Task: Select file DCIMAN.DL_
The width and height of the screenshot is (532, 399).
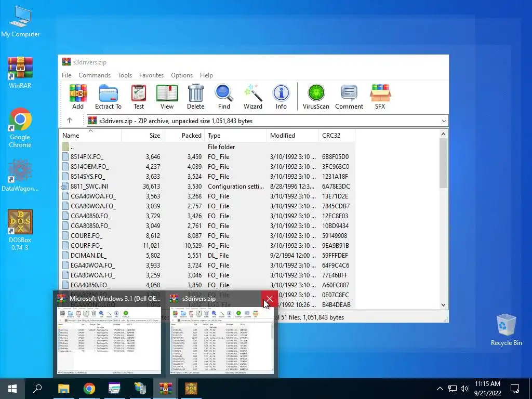Action: 207,255
